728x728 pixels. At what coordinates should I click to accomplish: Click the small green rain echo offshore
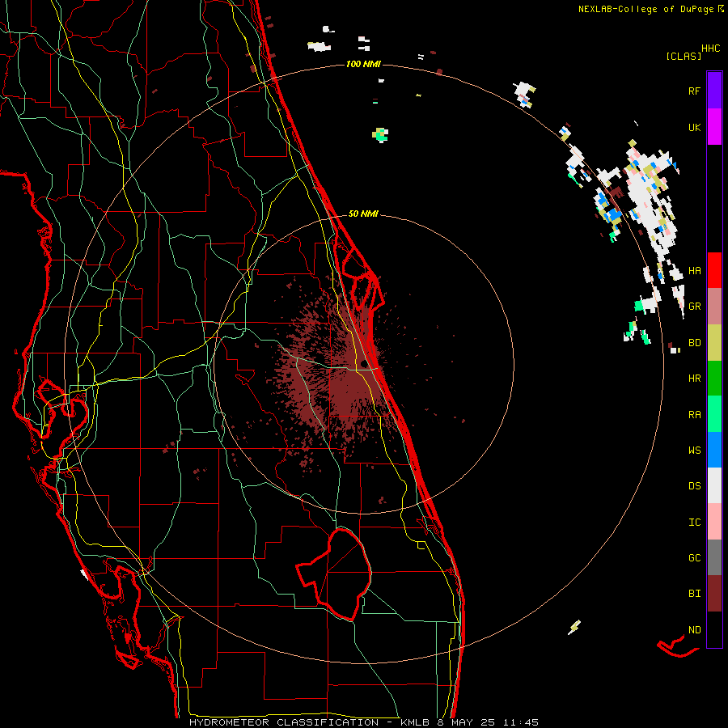point(380,134)
